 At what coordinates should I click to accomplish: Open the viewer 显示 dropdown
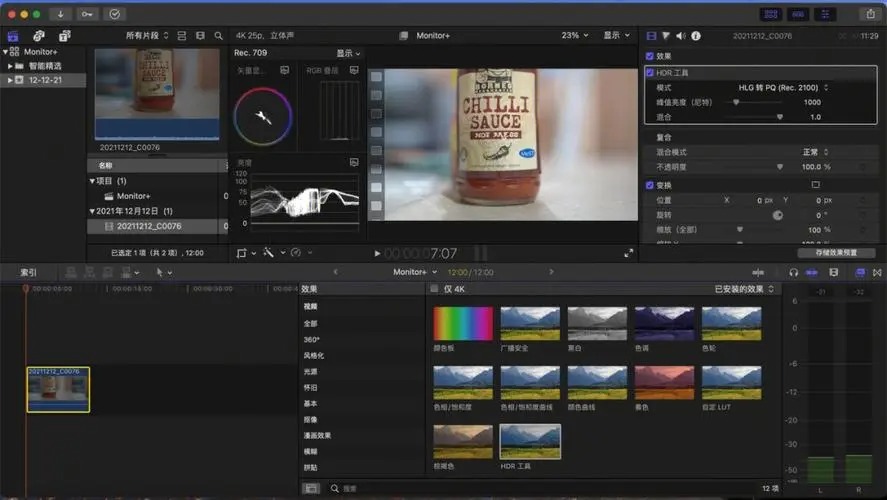click(x=617, y=35)
